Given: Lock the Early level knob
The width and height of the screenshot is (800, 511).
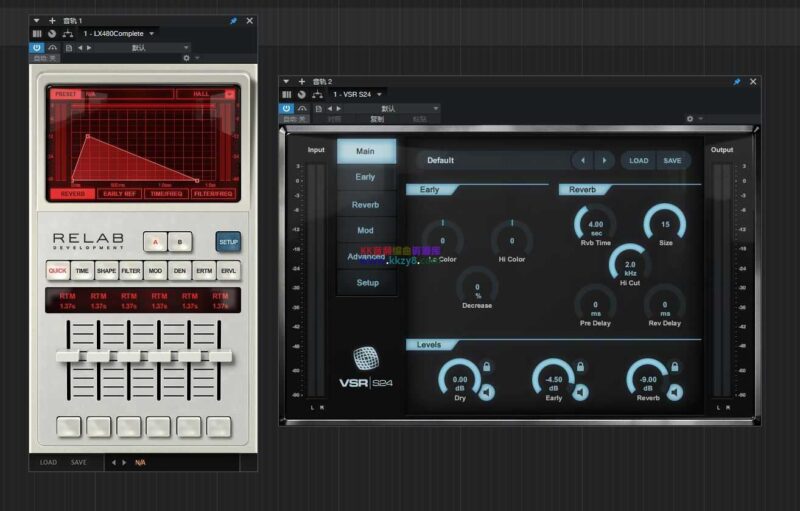Looking at the screenshot, I should pos(580,366).
